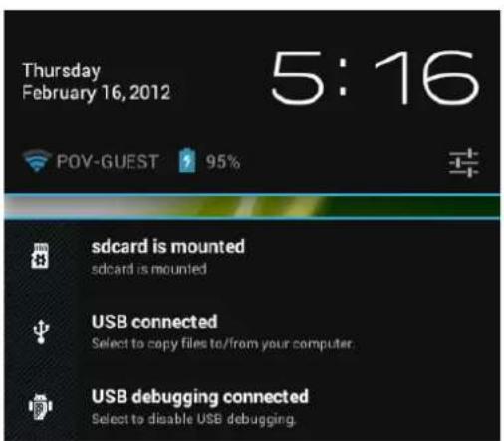Open the 'USB debugging connected' notification
The image size is (504, 441).
[252, 406]
